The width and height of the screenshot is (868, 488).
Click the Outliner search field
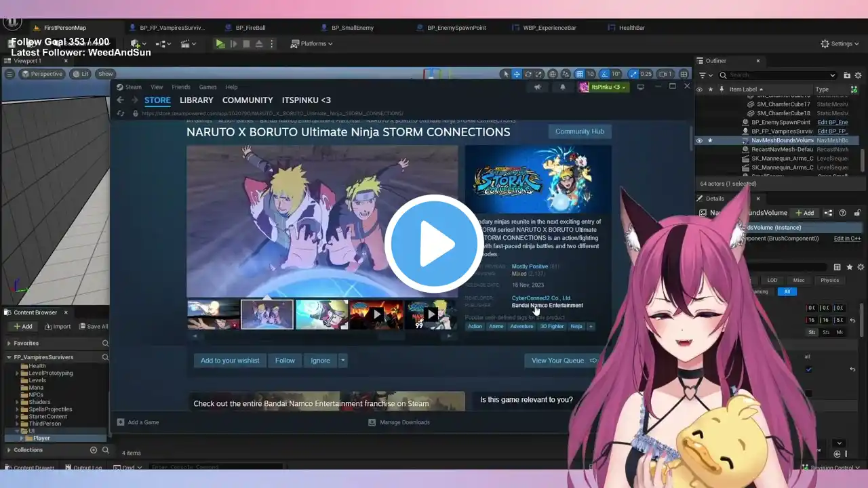pos(778,75)
